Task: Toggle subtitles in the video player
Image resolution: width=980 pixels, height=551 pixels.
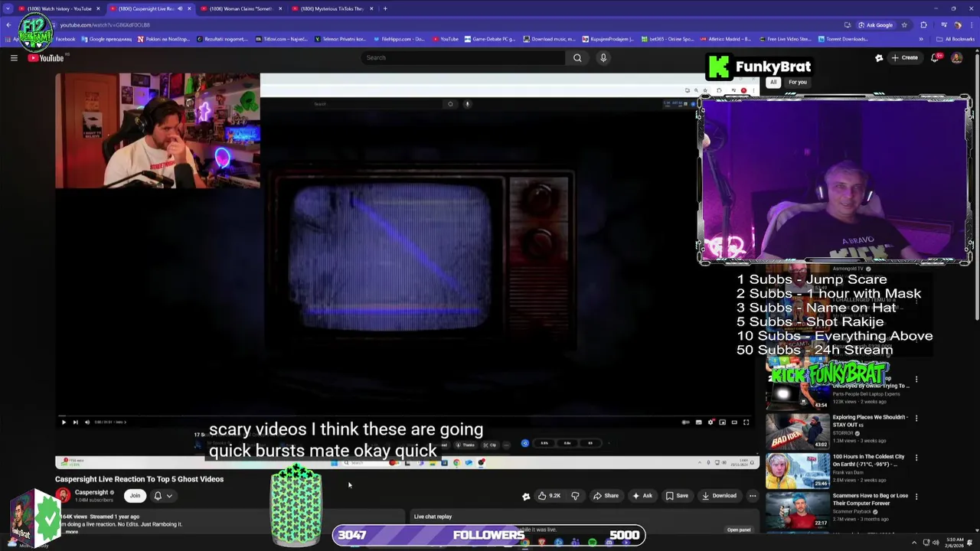Action: pyautogui.click(x=698, y=422)
